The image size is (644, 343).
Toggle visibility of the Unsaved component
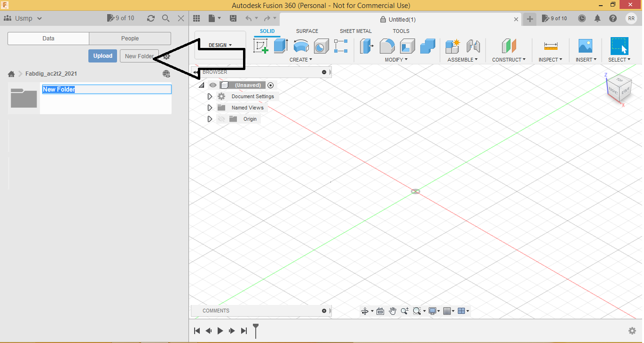pyautogui.click(x=213, y=85)
